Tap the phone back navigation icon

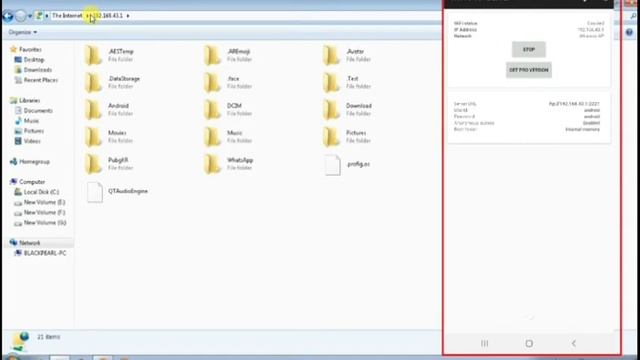click(573, 343)
